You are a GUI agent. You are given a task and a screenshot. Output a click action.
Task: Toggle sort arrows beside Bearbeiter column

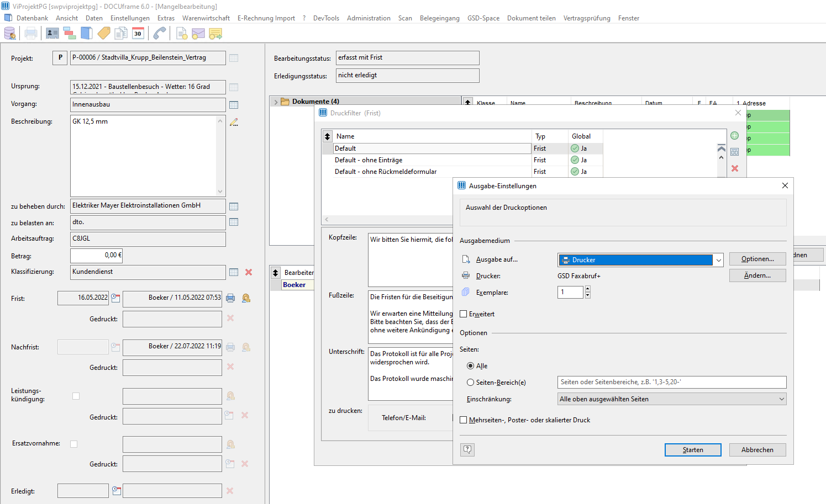click(x=276, y=273)
